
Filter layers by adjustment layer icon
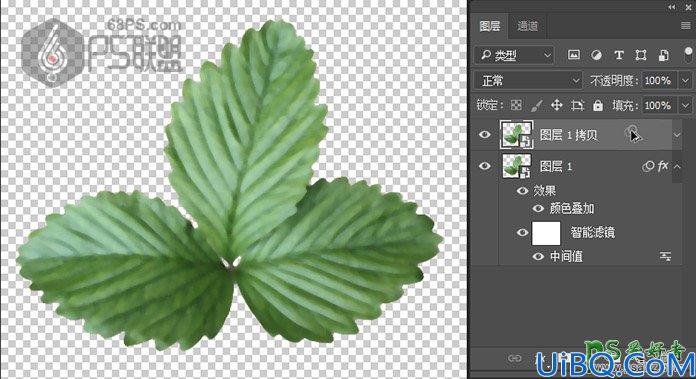pyautogui.click(x=596, y=55)
